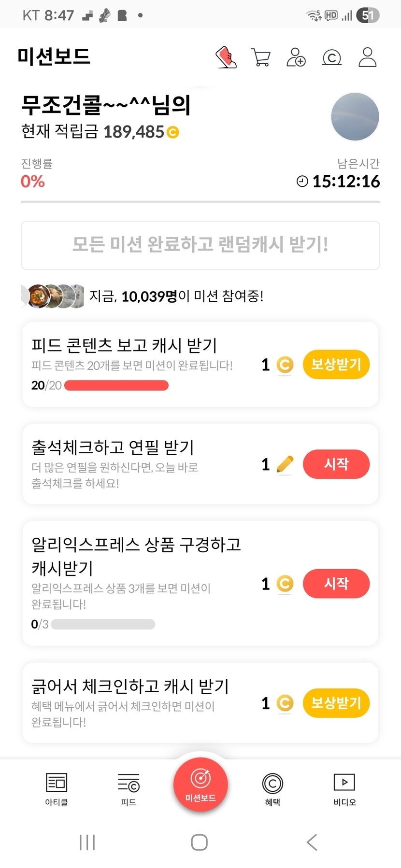Tap the red sneaker icon in header

pos(226,57)
